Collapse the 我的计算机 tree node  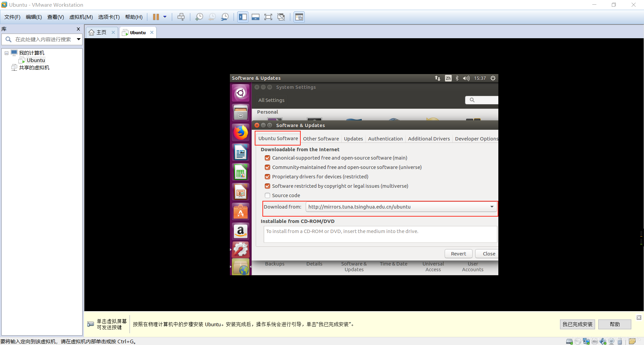[6, 53]
